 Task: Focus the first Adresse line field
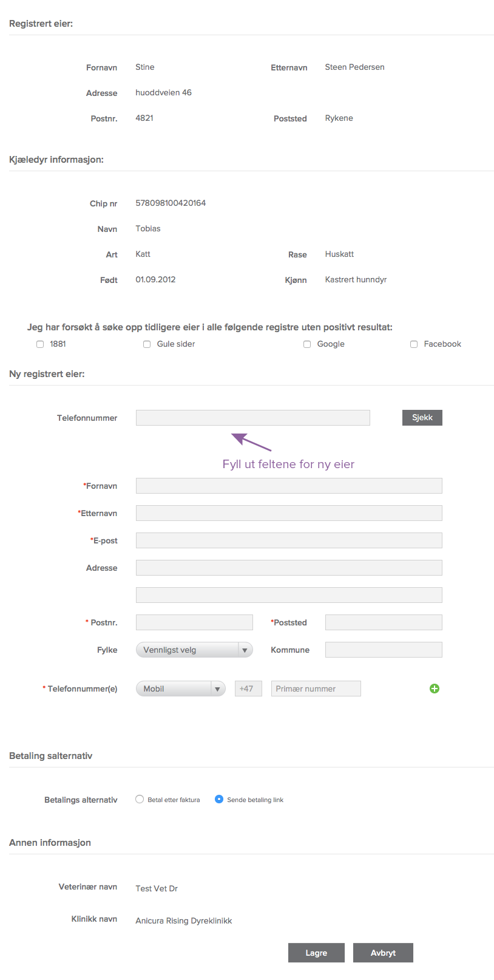point(289,568)
